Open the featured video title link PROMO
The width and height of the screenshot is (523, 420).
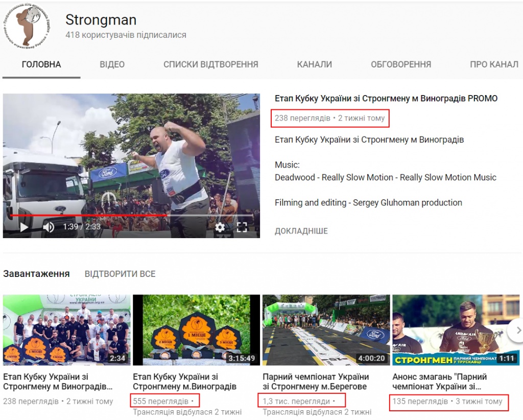tap(386, 99)
